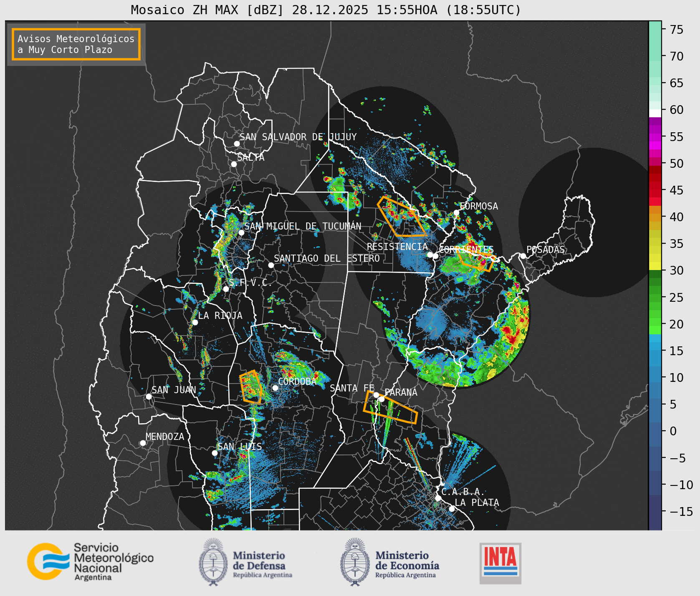Image resolution: width=700 pixels, height=596 pixels.
Task: Click the 75 tick on the colorbar
Action: tap(677, 30)
